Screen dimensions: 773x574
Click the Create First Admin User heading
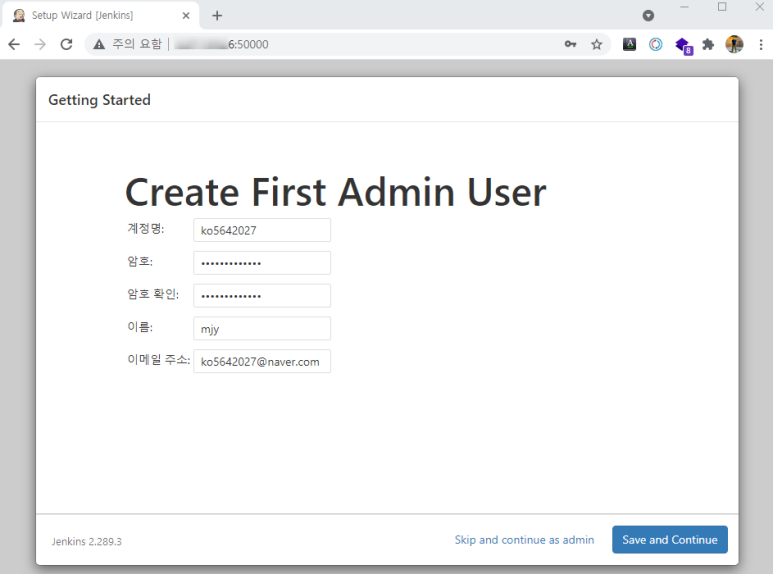point(335,192)
